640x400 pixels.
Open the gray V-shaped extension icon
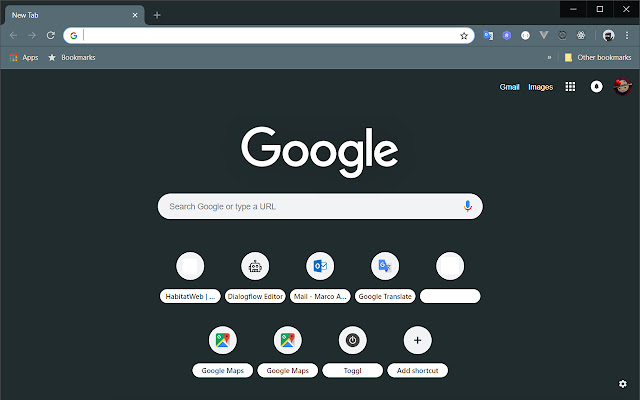point(544,35)
